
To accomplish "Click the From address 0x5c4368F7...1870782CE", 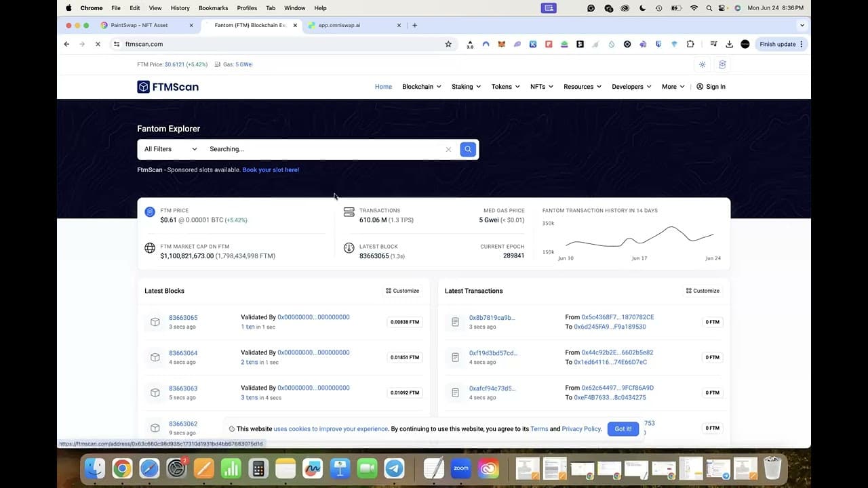I will (x=618, y=317).
